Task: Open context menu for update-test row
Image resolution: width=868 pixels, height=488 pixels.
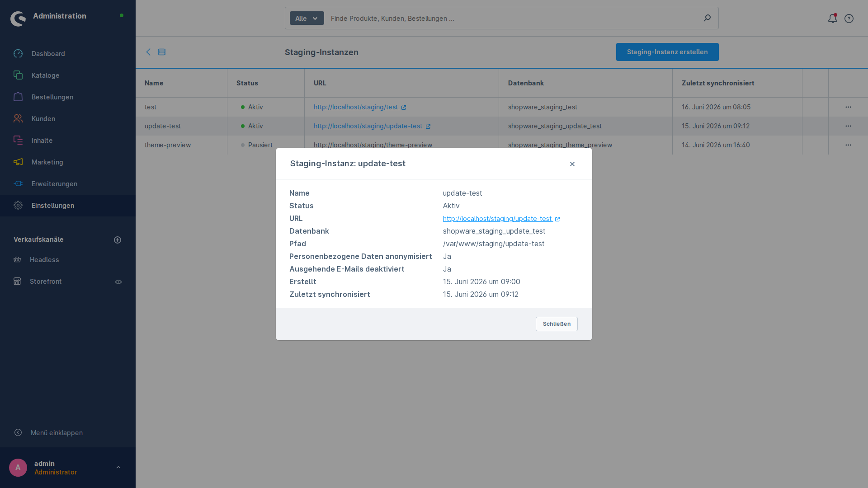Action: point(848,126)
